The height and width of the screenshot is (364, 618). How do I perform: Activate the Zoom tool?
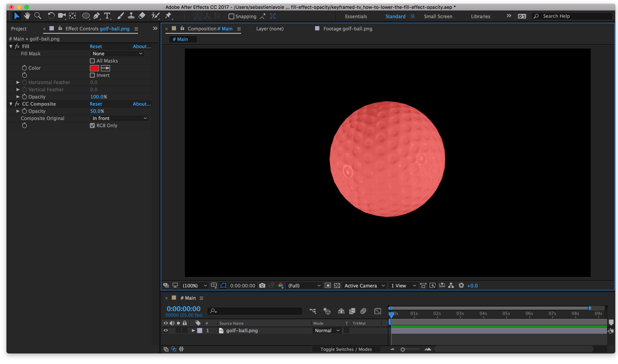(x=38, y=16)
